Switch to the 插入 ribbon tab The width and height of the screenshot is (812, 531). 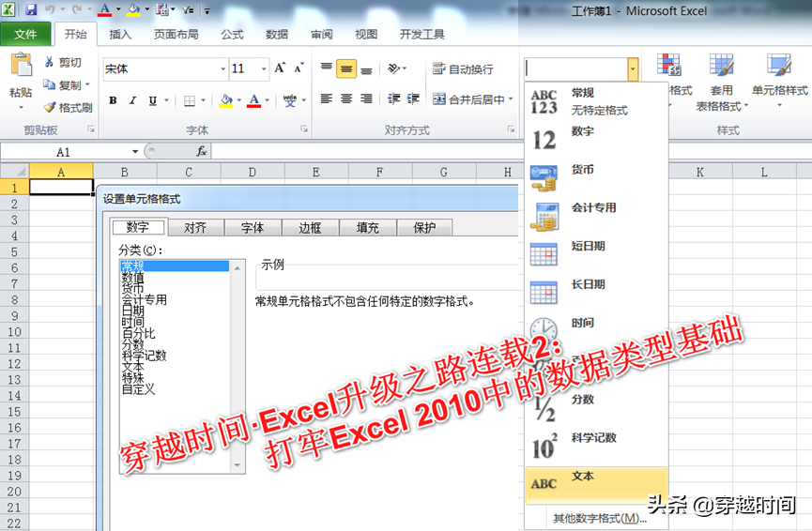click(120, 34)
